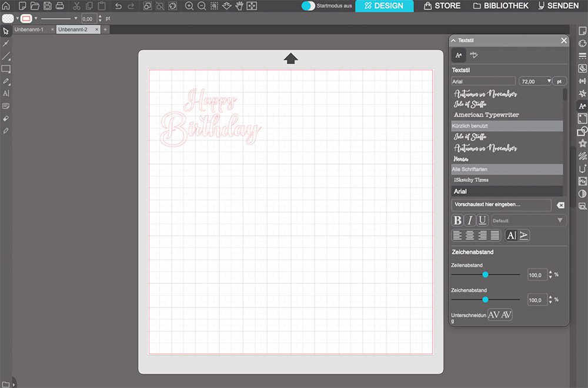588x388 pixels.
Task: Open the character spacing tab in the Textstil panel
Action: [x=475, y=55]
